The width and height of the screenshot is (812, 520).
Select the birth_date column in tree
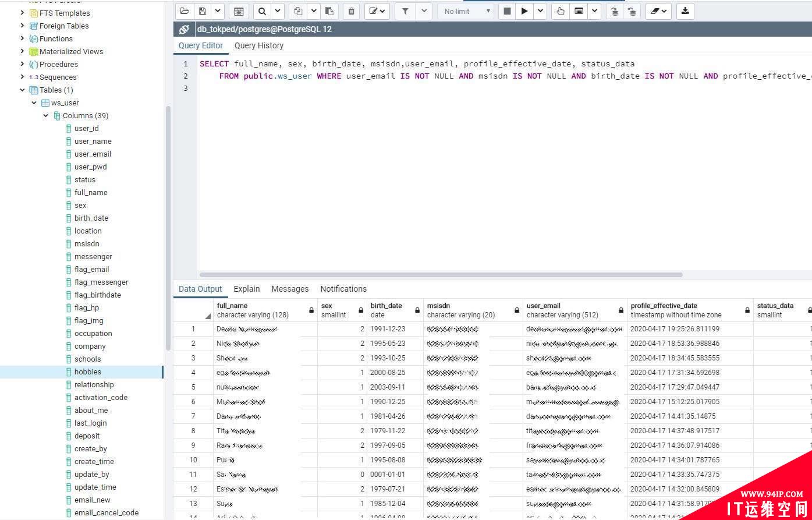click(x=91, y=218)
